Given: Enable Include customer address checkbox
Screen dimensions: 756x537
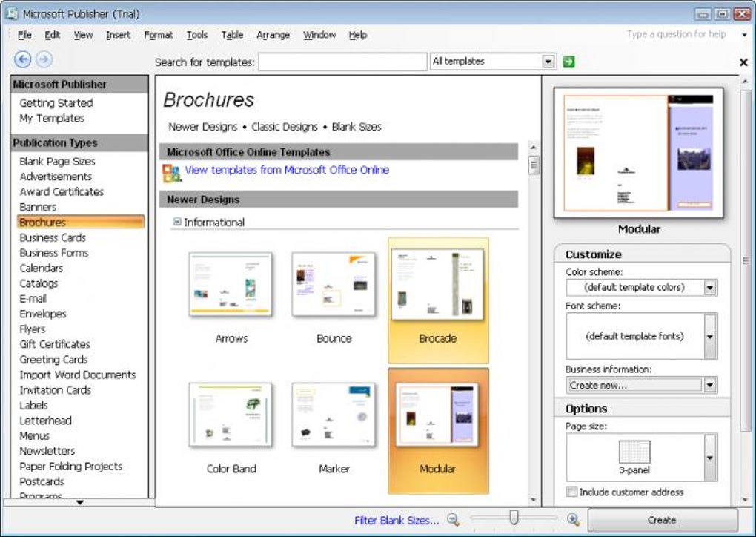Looking at the screenshot, I should pyautogui.click(x=571, y=492).
